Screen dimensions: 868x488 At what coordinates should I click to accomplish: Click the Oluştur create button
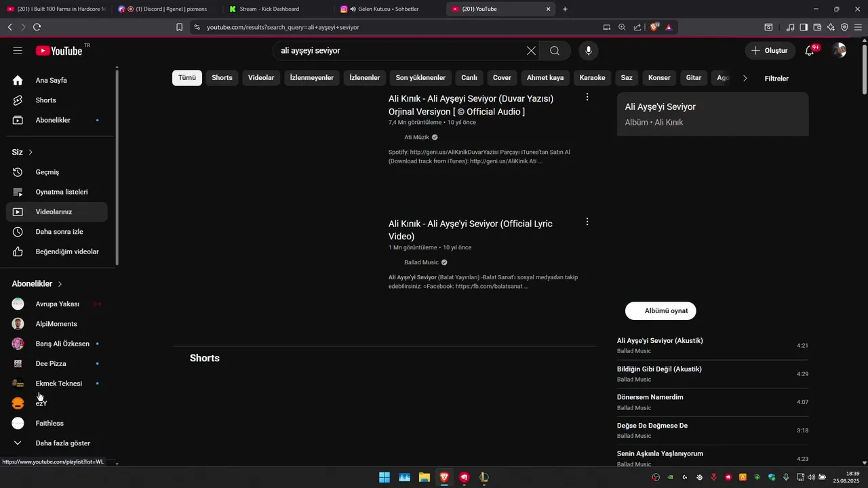pos(770,51)
